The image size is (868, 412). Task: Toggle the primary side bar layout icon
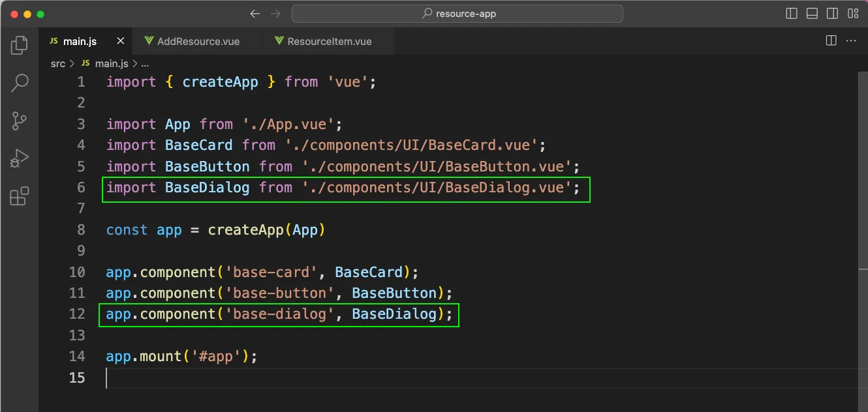[792, 14]
